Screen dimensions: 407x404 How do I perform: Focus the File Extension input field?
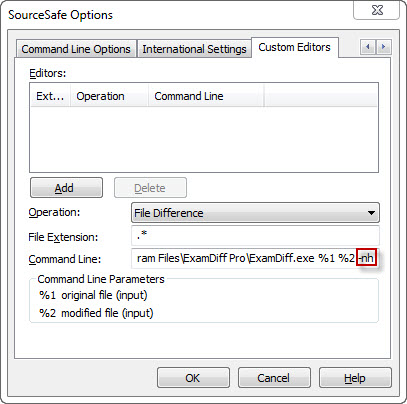pos(255,236)
